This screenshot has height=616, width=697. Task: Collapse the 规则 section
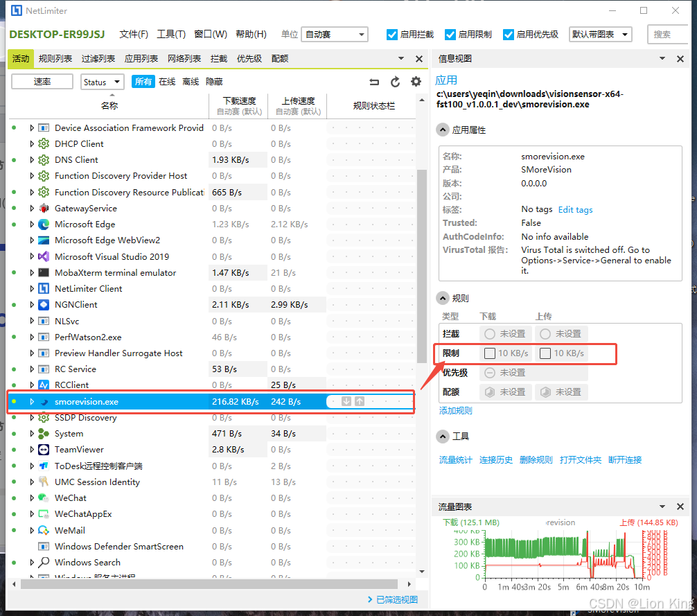point(442,298)
